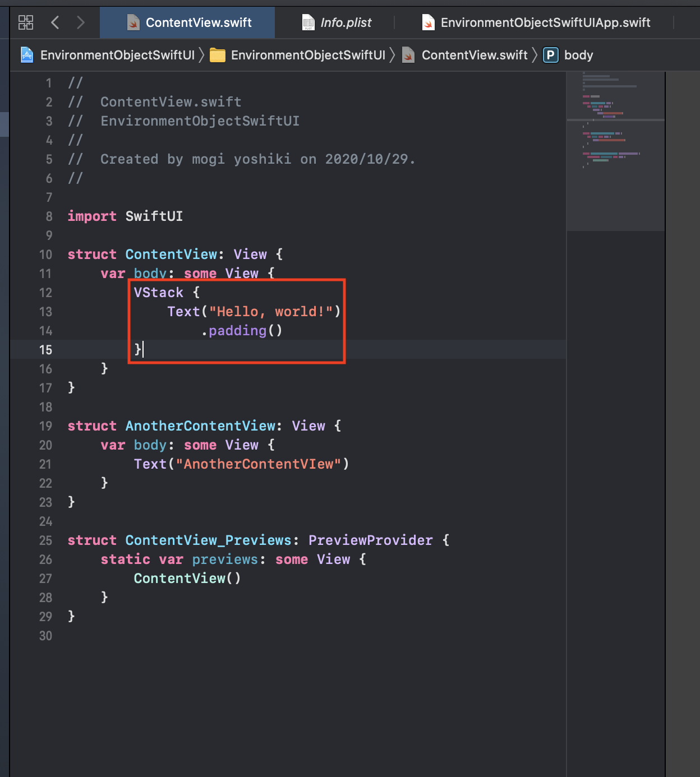Screen dimensions: 700x777
Task: Open the ContentView.swift breadcrumb item
Action: click(475, 55)
